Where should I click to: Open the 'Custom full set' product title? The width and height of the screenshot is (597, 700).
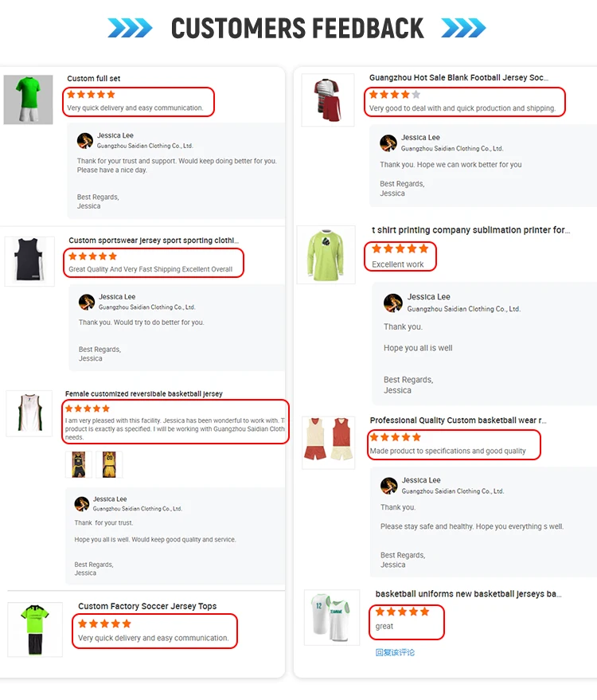click(x=94, y=79)
